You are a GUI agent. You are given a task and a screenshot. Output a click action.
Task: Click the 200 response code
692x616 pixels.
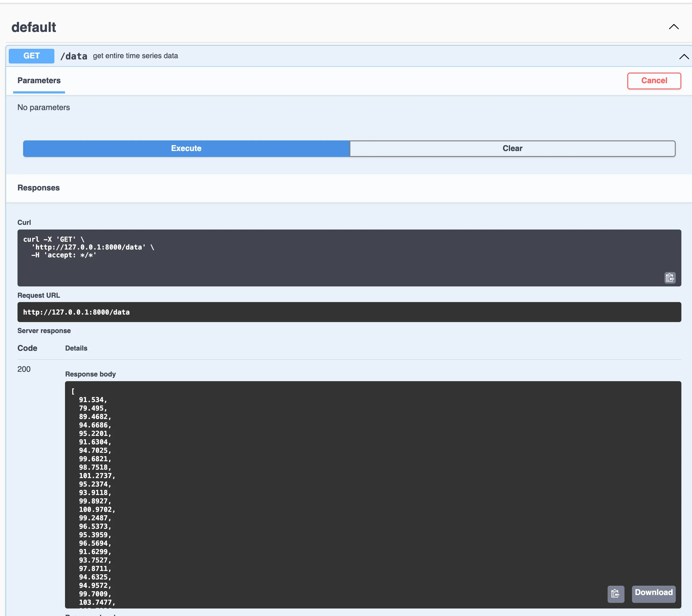pos(24,369)
